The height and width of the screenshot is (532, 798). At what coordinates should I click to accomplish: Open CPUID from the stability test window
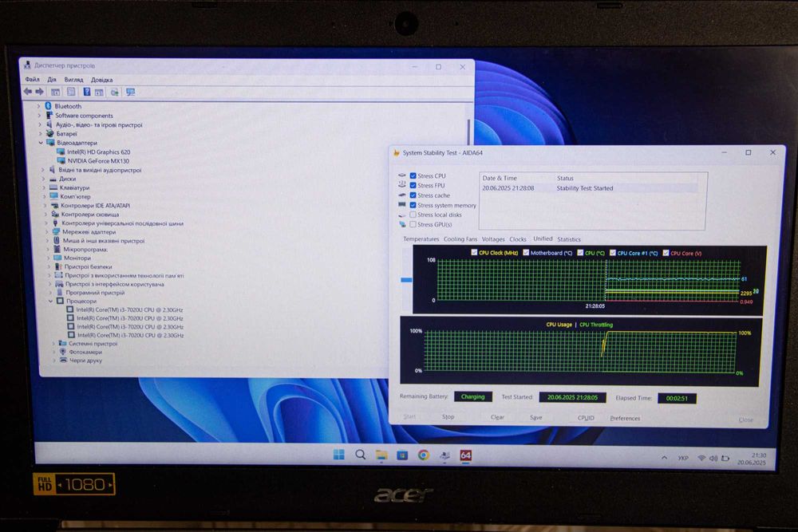pos(586,418)
